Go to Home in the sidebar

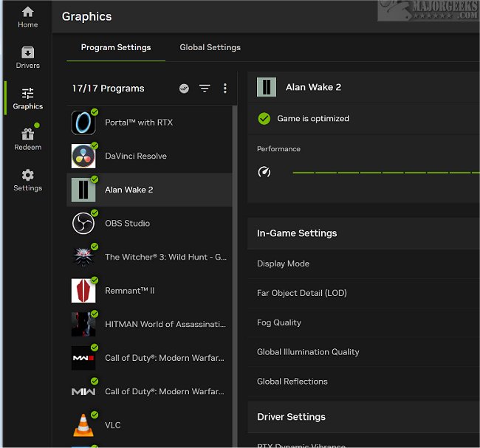tap(27, 17)
